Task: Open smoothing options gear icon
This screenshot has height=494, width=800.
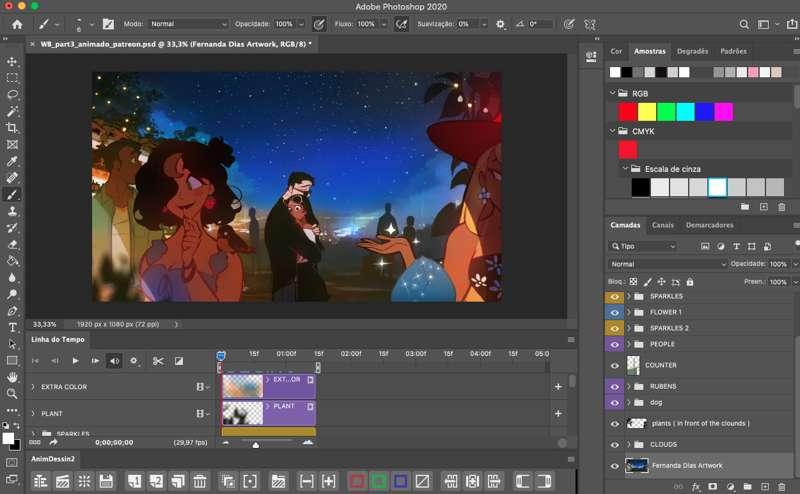Action: (500, 24)
